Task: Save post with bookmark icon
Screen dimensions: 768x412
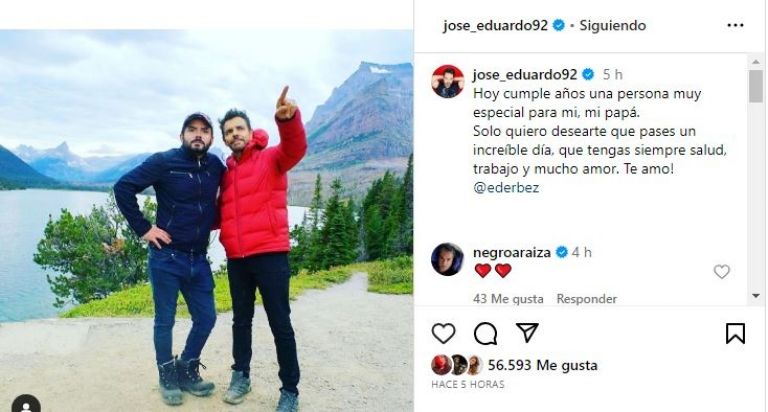Action: (735, 334)
